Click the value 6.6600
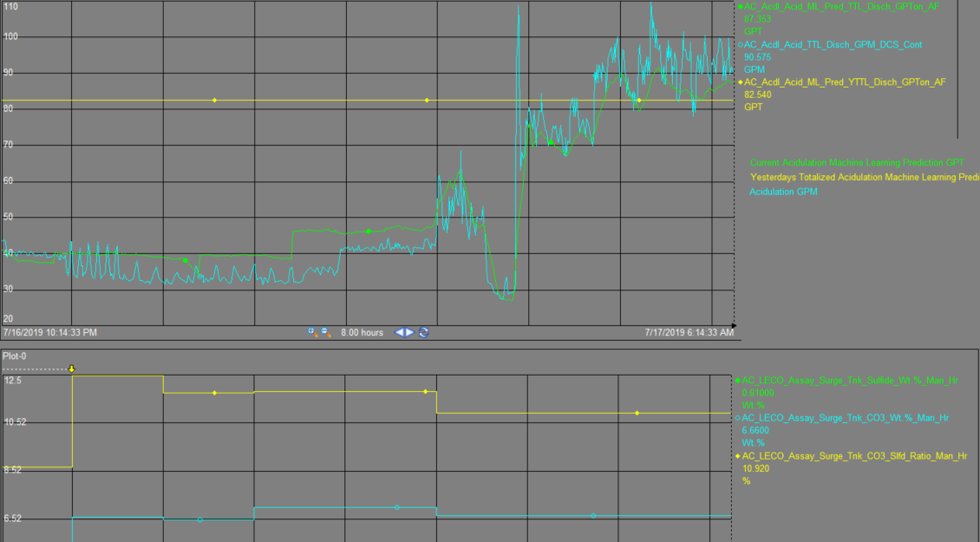Screen dimensions: 980x542 pyautogui.click(x=755, y=431)
